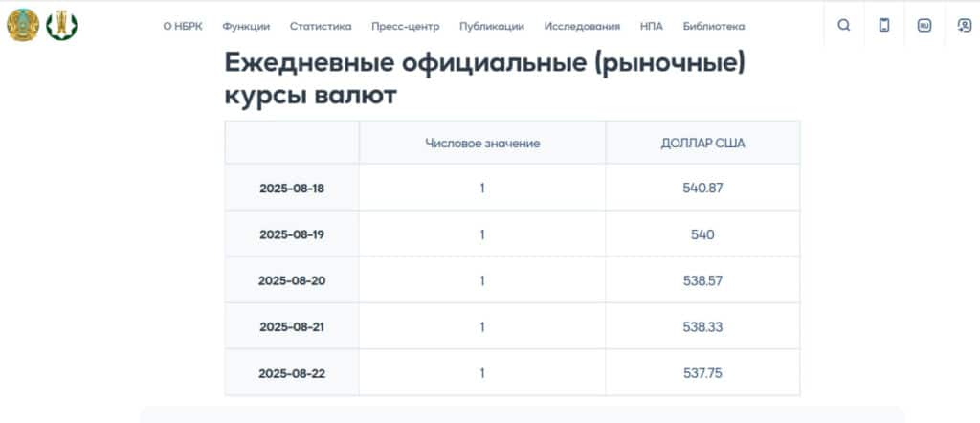Open the Исследования menu item

[x=582, y=26]
